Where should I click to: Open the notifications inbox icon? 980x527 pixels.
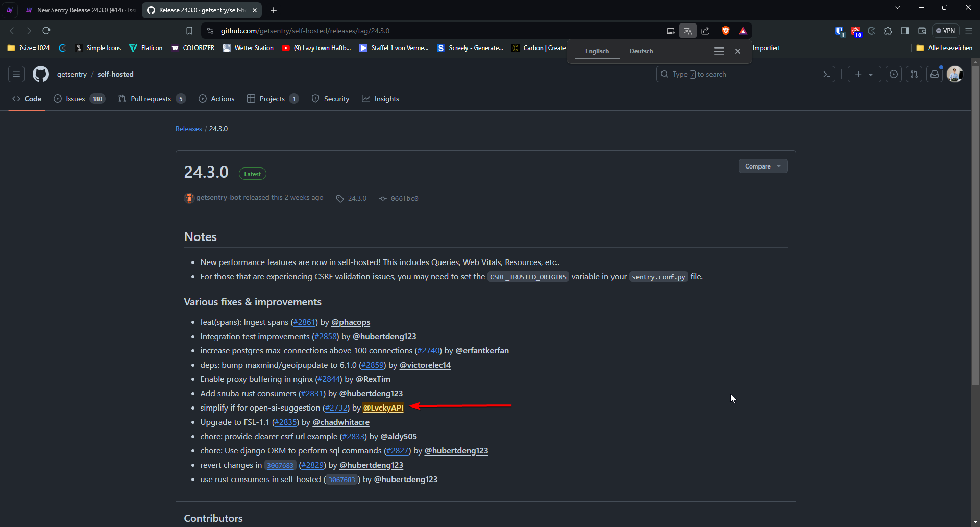pos(935,74)
